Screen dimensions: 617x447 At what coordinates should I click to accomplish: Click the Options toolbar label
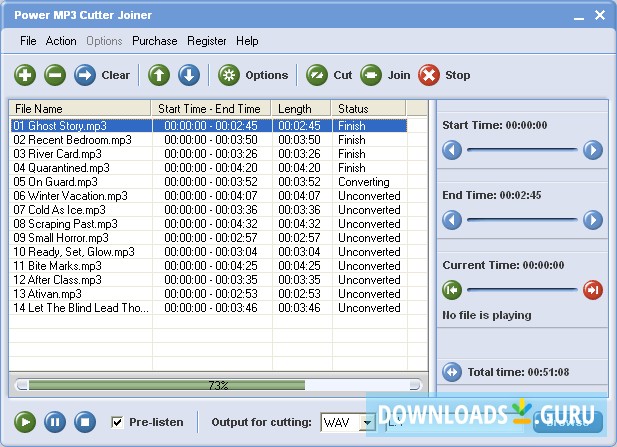coord(266,75)
